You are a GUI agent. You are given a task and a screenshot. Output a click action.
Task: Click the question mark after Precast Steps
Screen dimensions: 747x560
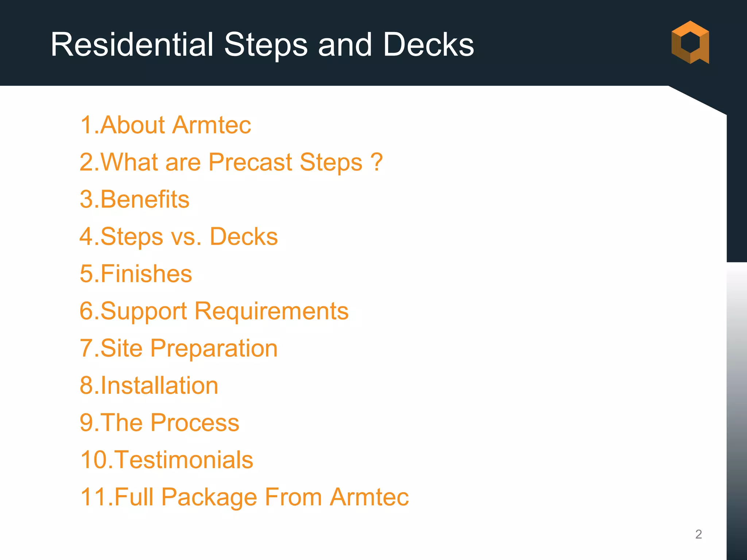(x=376, y=162)
